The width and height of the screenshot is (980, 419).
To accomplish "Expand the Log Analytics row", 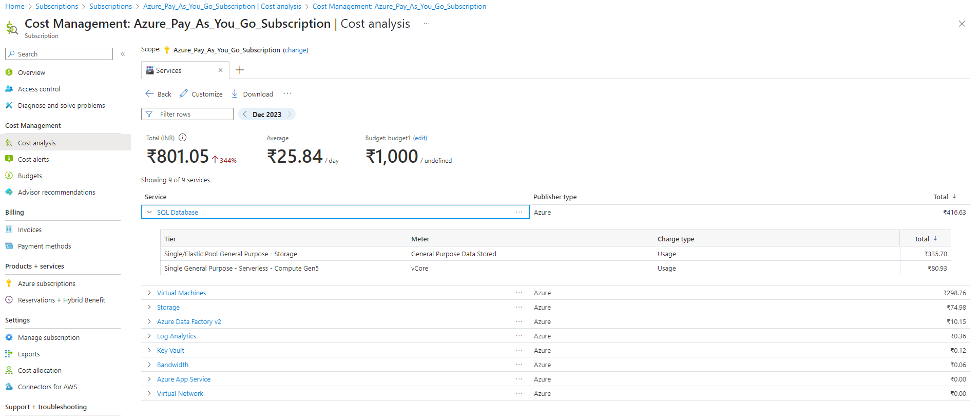I will click(x=149, y=336).
